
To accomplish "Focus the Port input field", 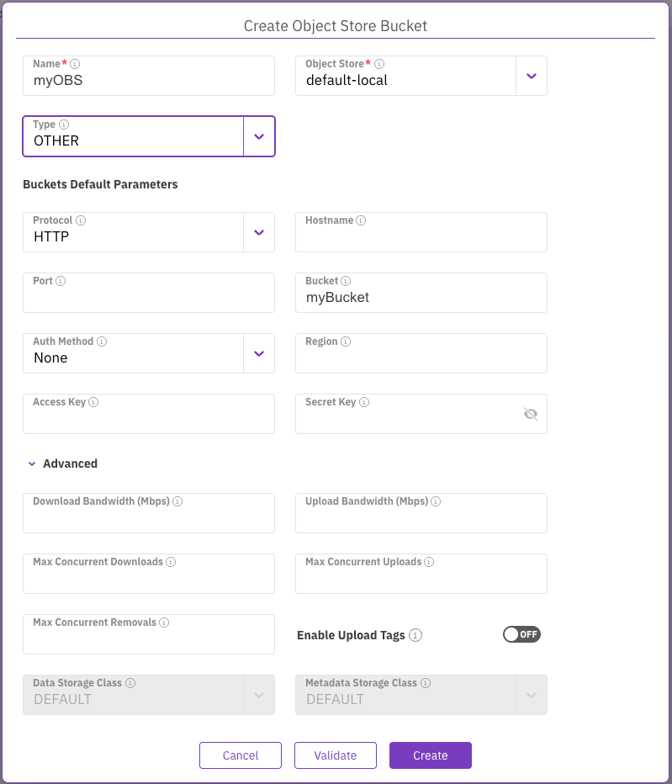I will (148, 298).
